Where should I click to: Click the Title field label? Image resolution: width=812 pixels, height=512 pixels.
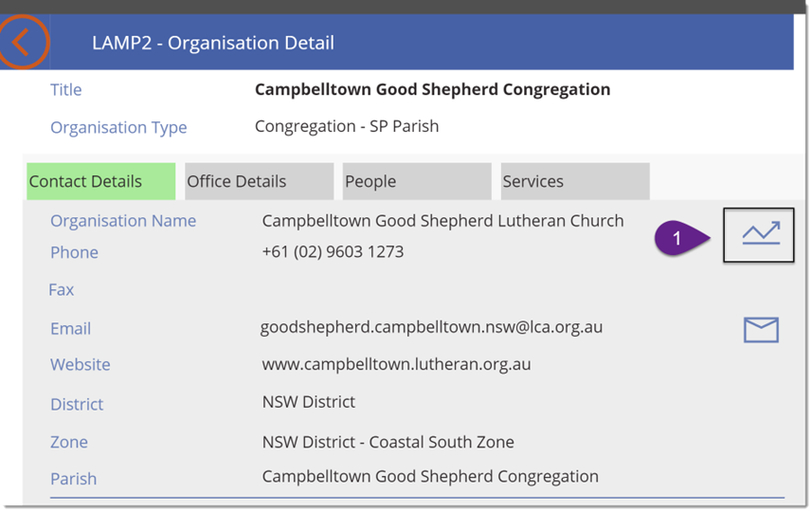click(x=65, y=90)
